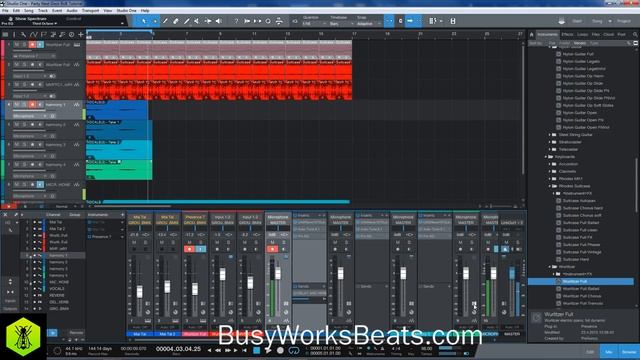This screenshot has height=360, width=640.
Task: Click the wrench options icon above tracks
Action: click(x=23, y=35)
